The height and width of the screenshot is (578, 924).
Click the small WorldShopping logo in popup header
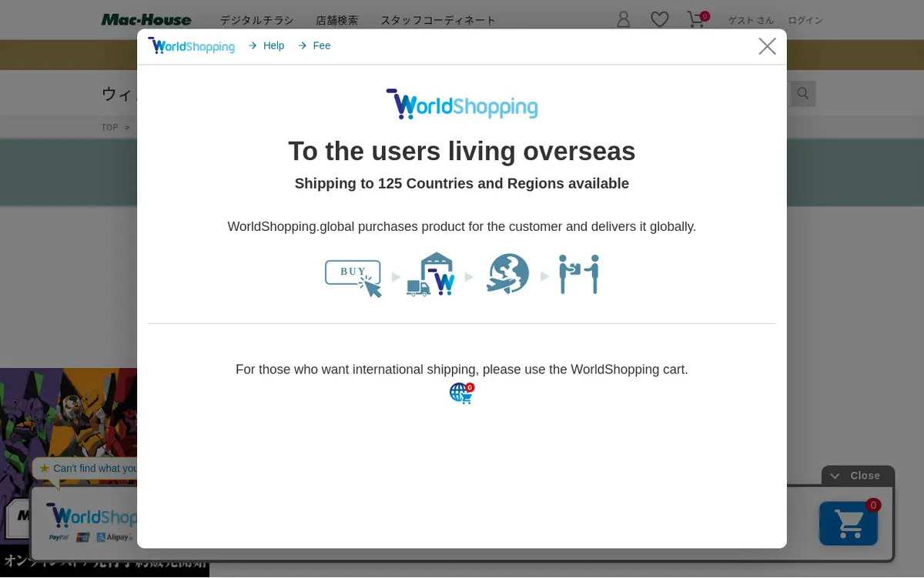(x=191, y=46)
